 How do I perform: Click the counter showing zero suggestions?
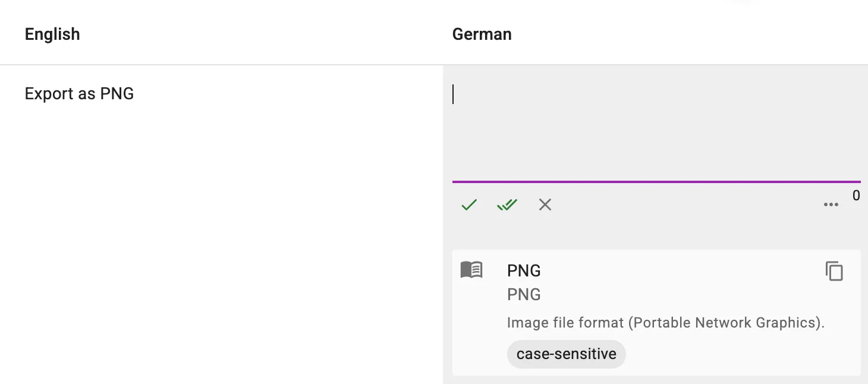(x=856, y=195)
